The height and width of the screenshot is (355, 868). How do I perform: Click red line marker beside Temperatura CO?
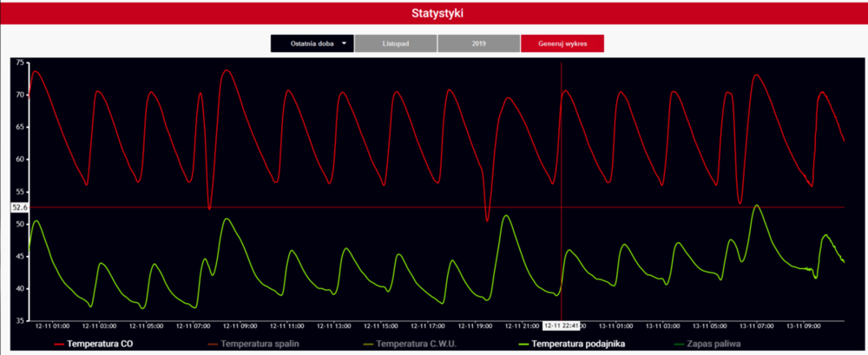60,345
